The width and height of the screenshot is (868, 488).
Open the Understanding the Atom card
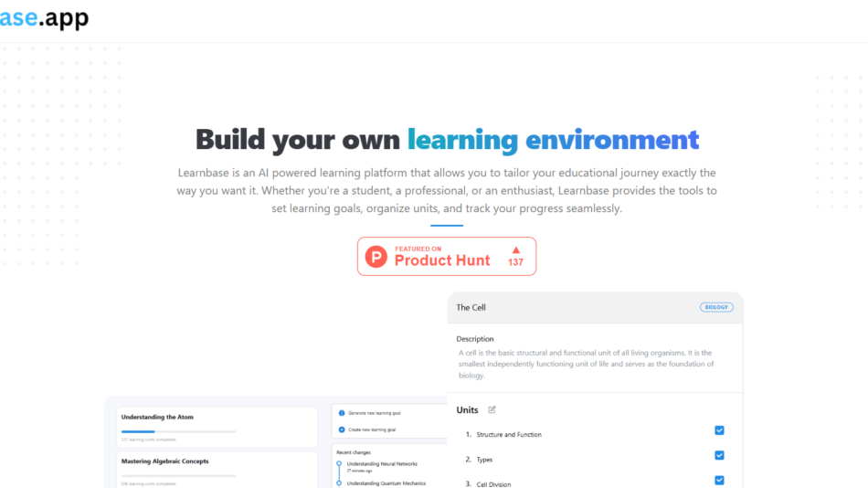pyautogui.click(x=217, y=427)
